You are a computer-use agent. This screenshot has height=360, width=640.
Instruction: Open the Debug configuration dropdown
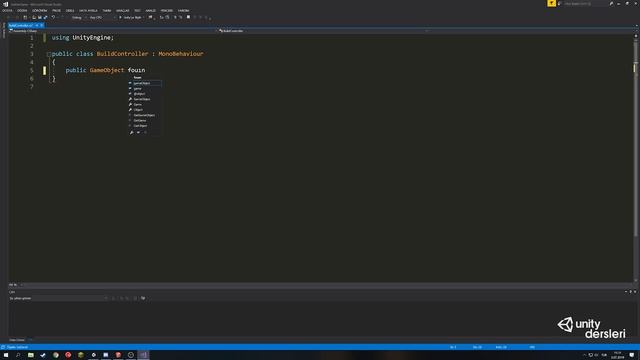click(x=78, y=18)
